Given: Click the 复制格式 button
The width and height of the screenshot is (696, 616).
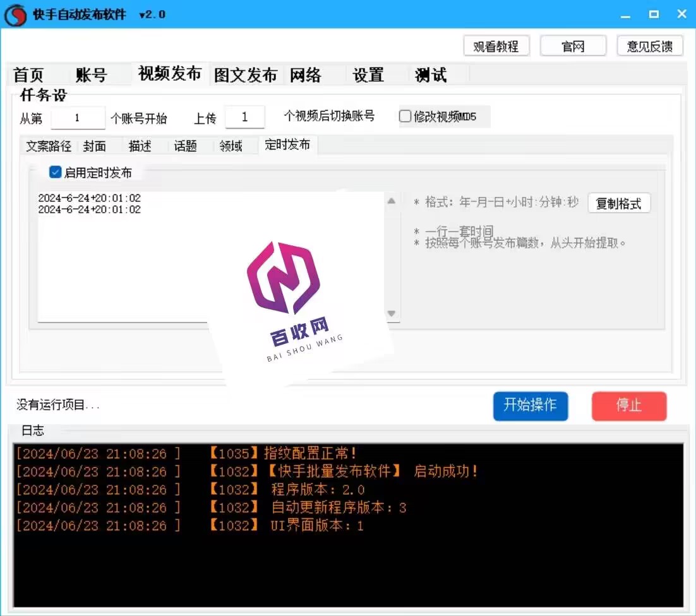Looking at the screenshot, I should click(x=619, y=204).
